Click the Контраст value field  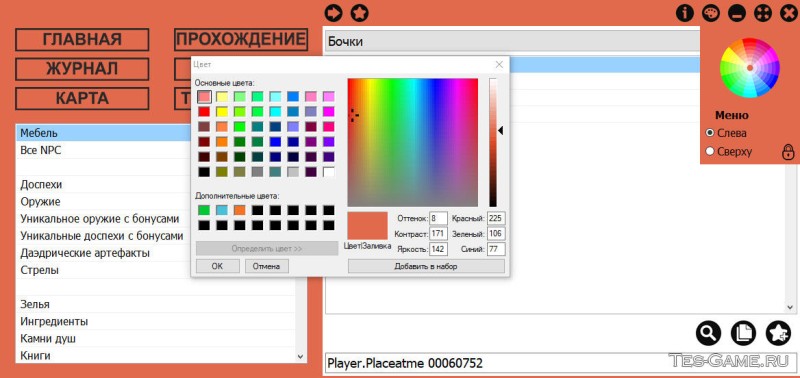[438, 234]
